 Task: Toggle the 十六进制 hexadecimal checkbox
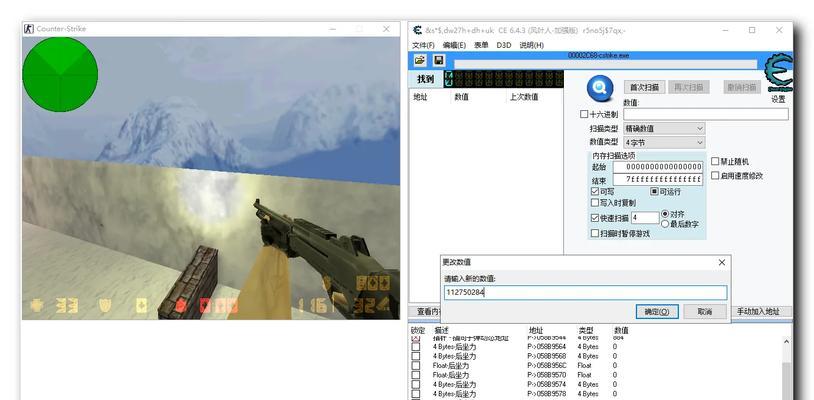[x=584, y=114]
